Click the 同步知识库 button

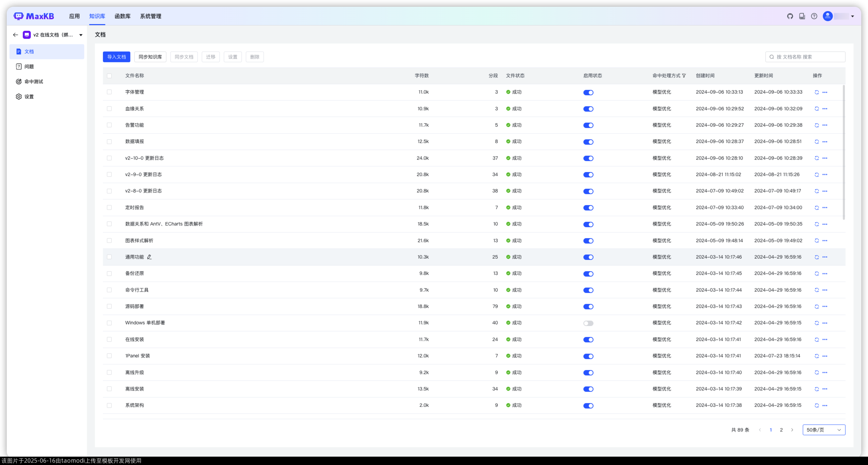coord(150,57)
